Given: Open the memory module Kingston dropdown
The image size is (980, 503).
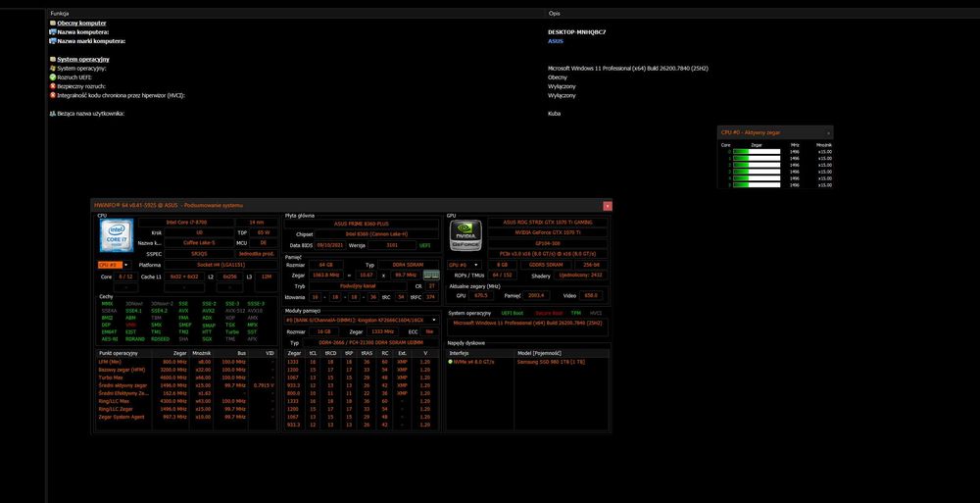Looking at the screenshot, I should point(362,320).
